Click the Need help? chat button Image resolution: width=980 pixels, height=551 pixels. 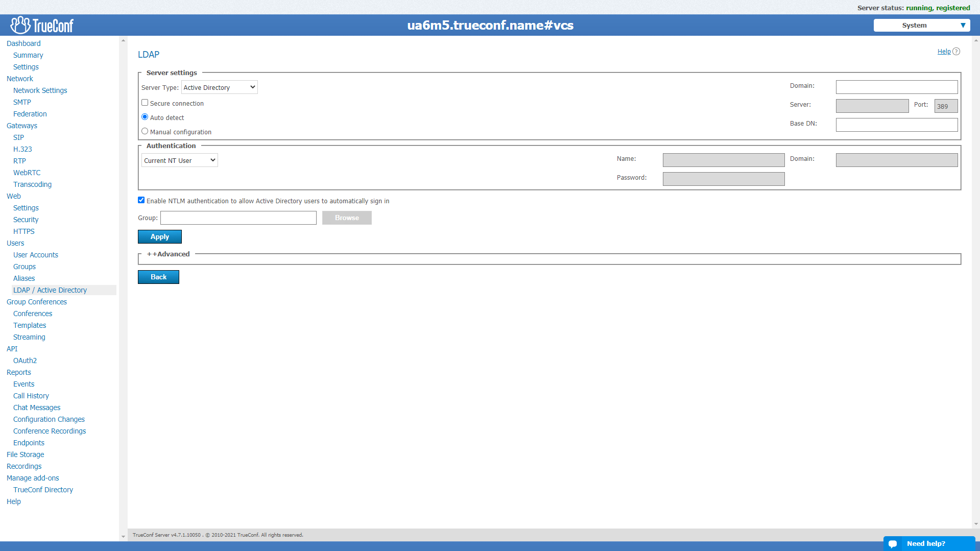[x=929, y=544]
